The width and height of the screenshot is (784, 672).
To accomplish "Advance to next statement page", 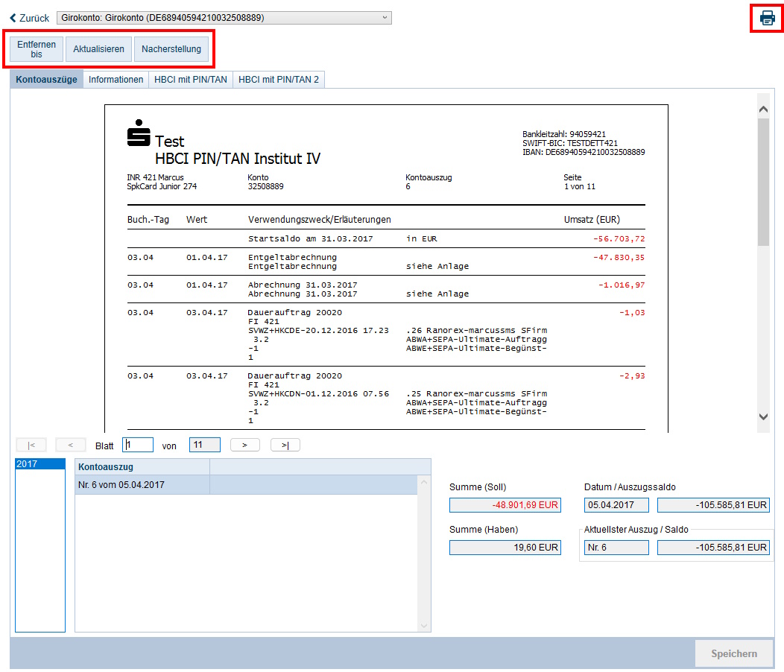I will [x=244, y=445].
